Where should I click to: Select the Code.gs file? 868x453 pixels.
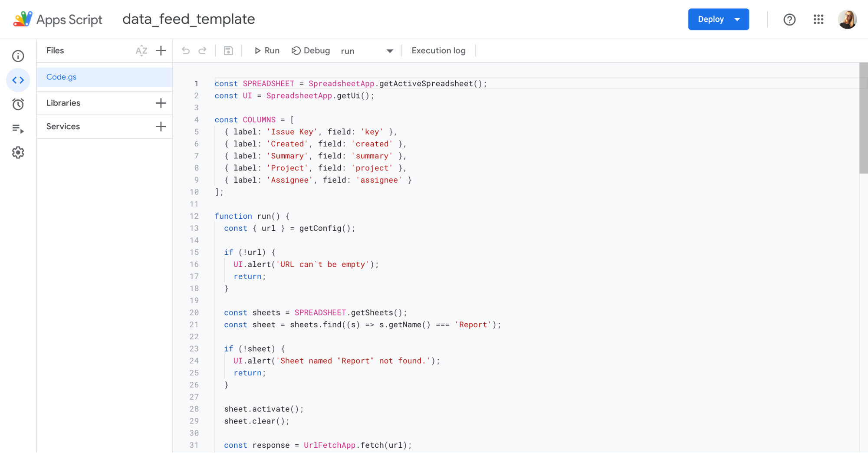coord(62,77)
